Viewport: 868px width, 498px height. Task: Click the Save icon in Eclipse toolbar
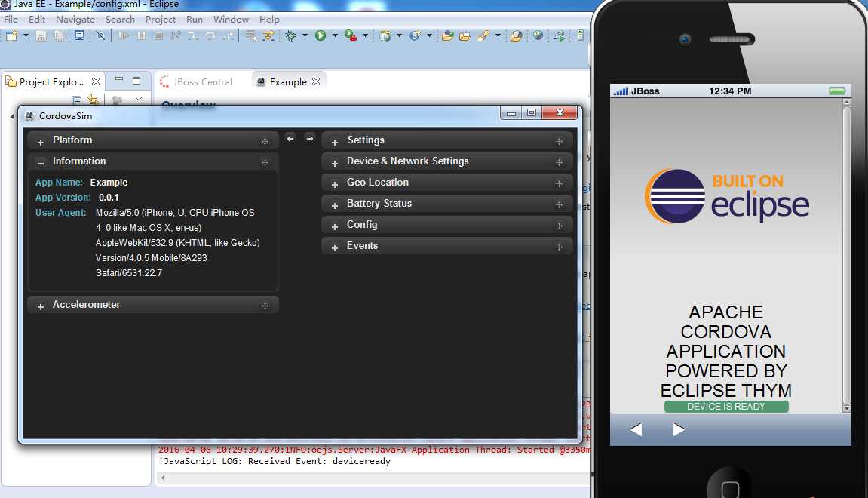(x=41, y=36)
